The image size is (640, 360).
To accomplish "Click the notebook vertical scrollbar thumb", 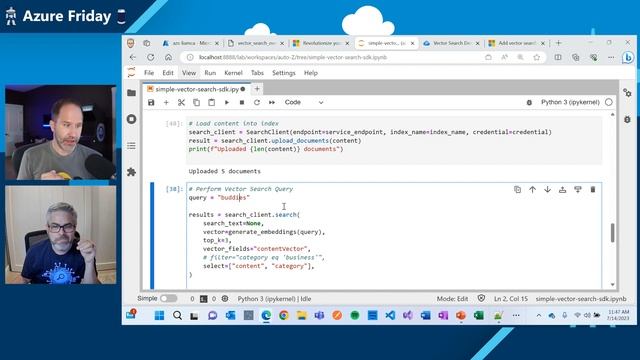I will click(x=612, y=233).
